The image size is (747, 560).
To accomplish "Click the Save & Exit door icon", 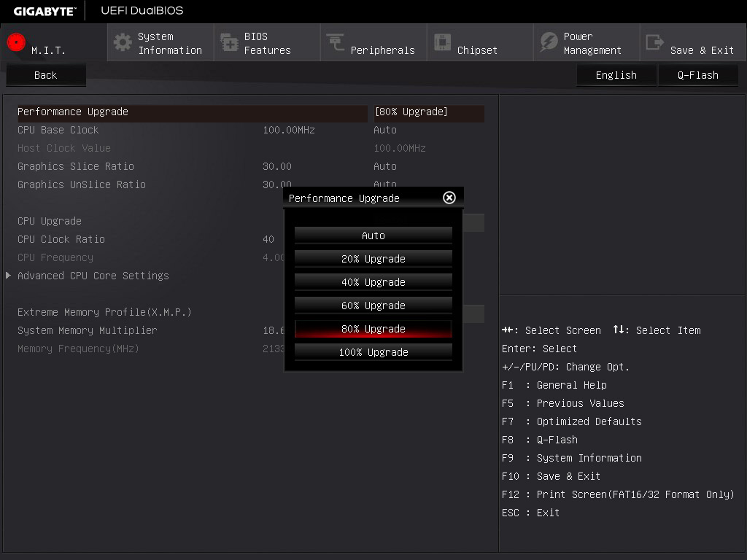I will click(x=654, y=42).
